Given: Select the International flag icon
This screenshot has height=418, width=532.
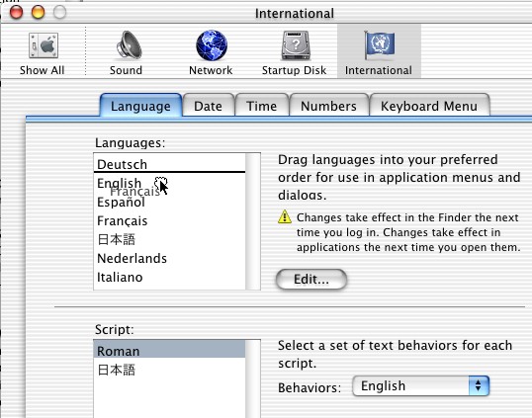Looking at the screenshot, I should 379,44.
